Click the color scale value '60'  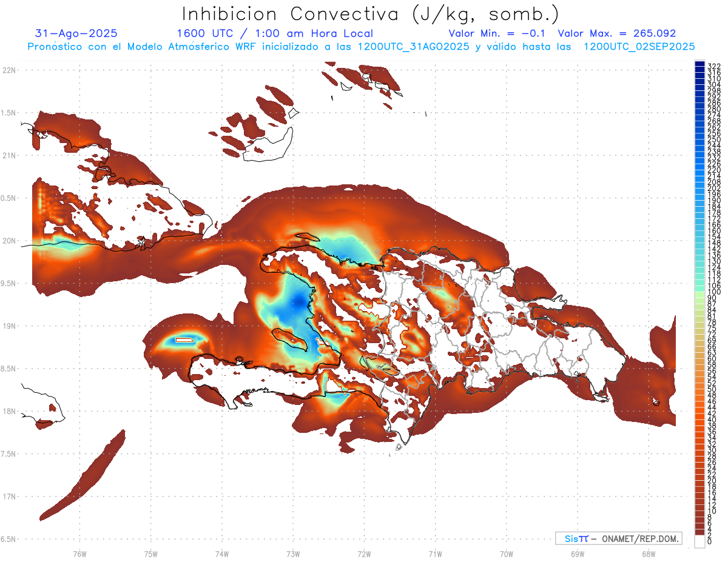click(x=712, y=359)
